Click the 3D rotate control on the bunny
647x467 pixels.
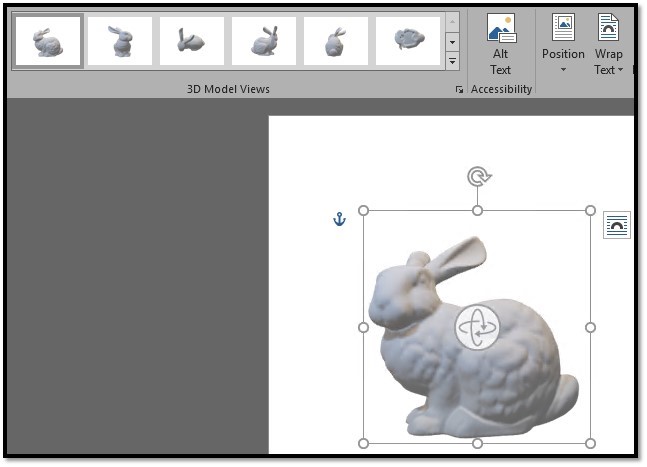(x=477, y=328)
